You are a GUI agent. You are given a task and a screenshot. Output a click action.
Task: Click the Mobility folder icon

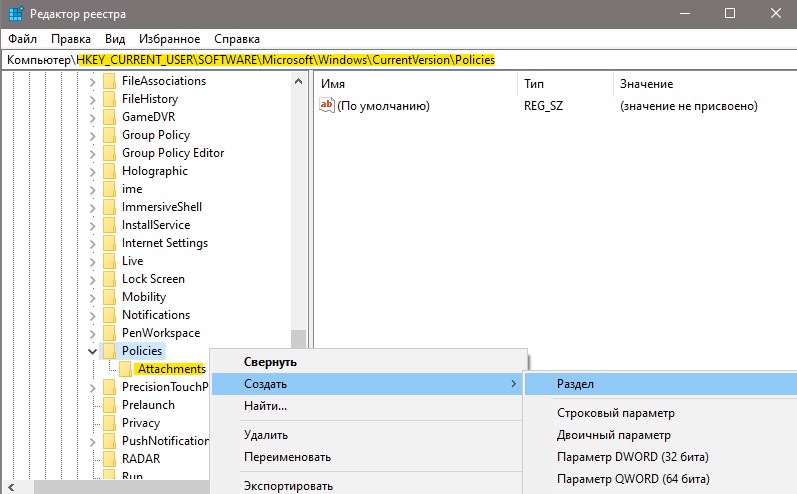tap(109, 297)
